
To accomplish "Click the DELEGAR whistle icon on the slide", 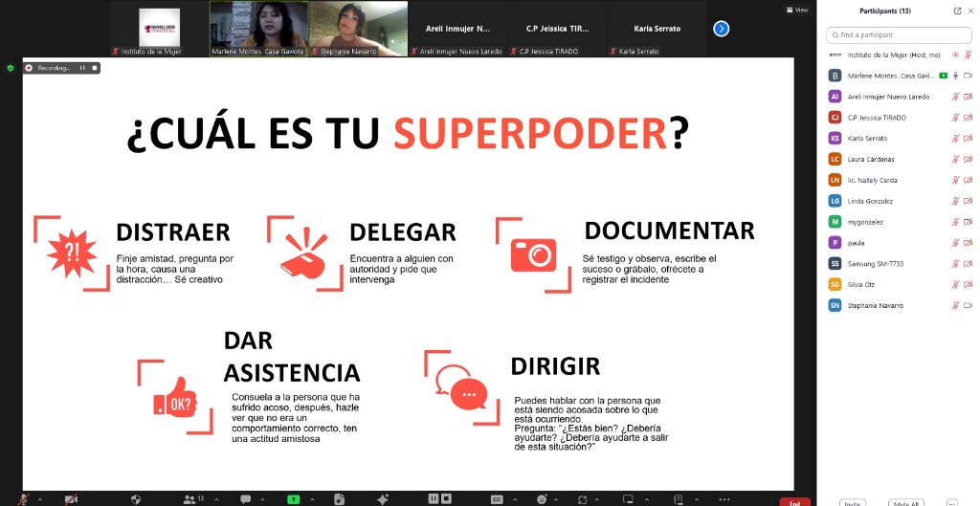I will tap(303, 253).
